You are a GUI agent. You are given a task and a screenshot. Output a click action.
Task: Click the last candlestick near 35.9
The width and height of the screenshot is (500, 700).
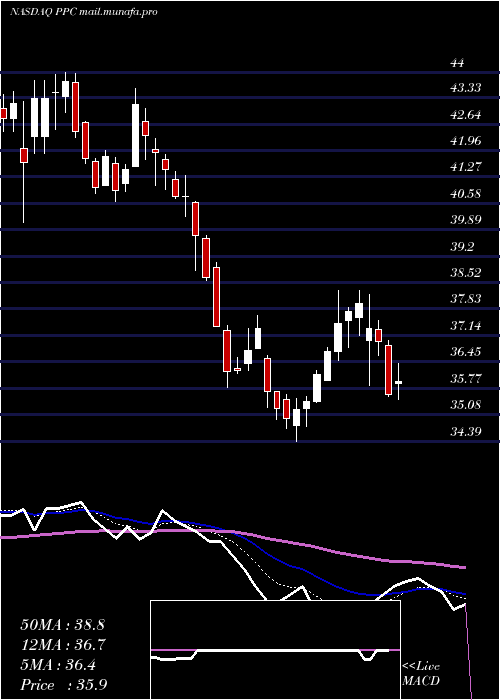pos(398,382)
